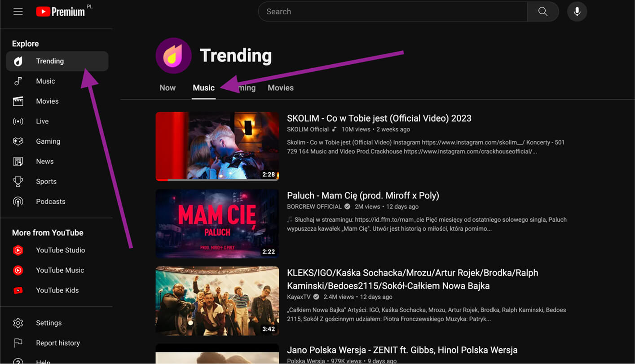Open the KayaxTV channel name
This screenshot has height=364, width=635.
[299, 297]
